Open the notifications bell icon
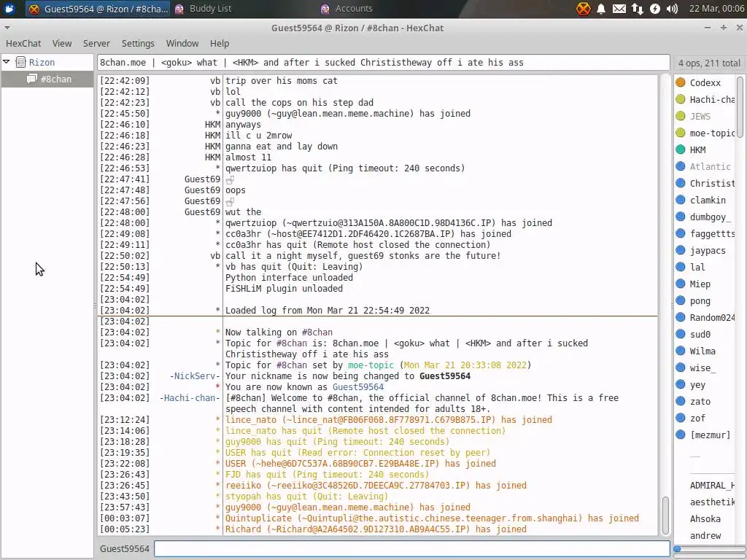The image size is (747, 560). [601, 9]
